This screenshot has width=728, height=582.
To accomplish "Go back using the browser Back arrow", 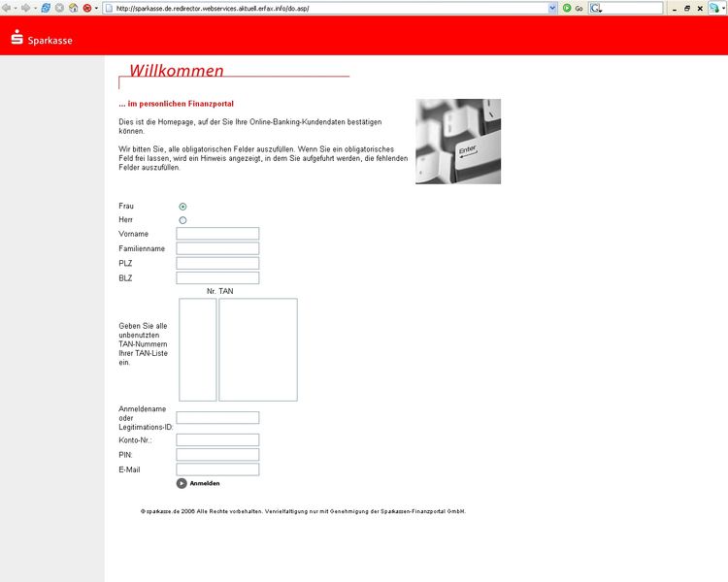I will coord(6,8).
